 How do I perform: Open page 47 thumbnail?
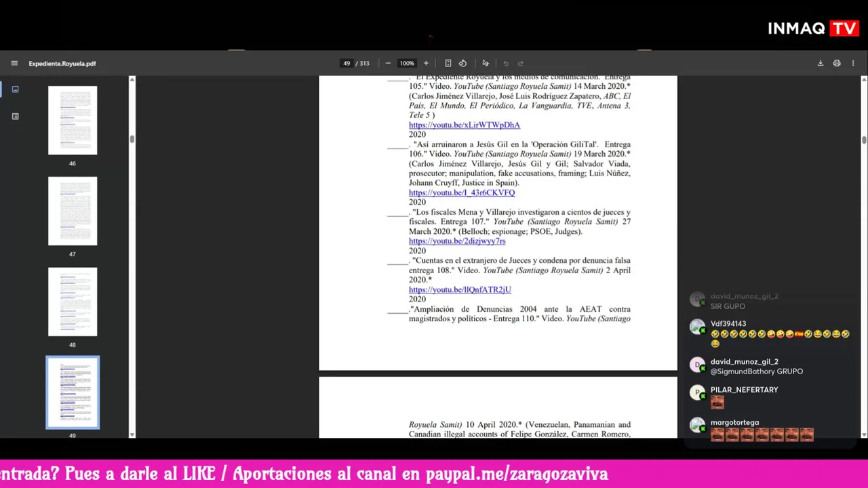(73, 211)
